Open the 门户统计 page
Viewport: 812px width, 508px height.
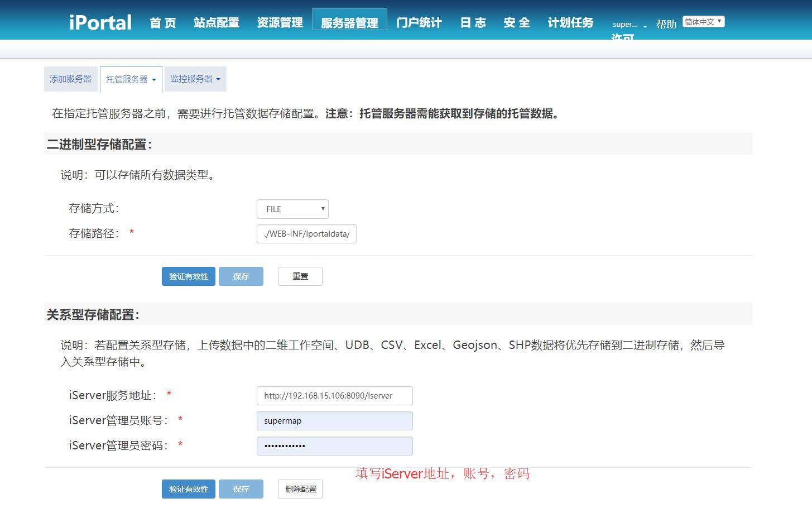[418, 23]
